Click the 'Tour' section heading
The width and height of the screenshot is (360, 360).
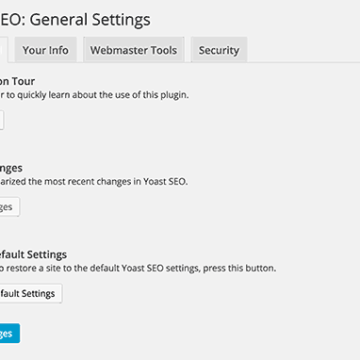click(24, 81)
